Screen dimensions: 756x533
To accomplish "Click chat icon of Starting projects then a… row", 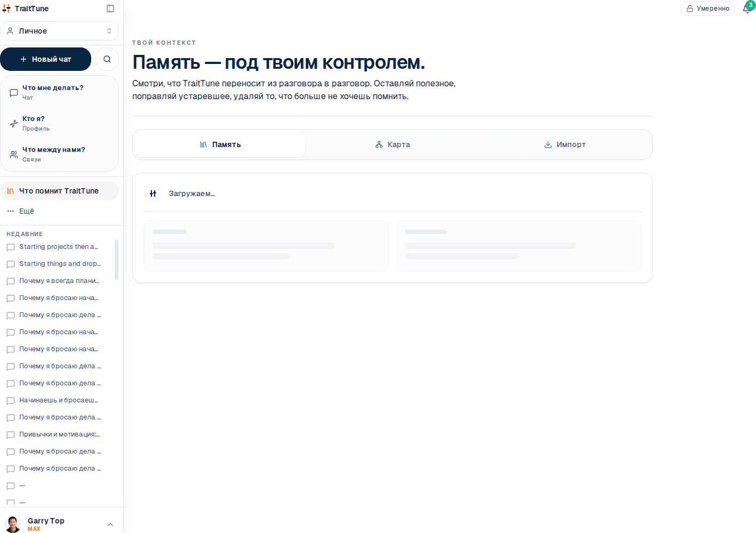I will [x=11, y=247].
